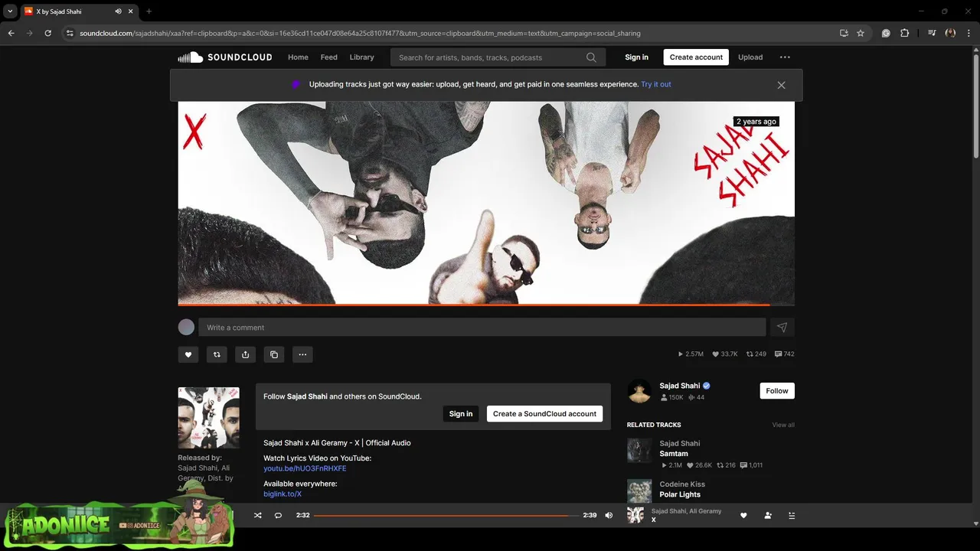The width and height of the screenshot is (980, 551).
Task: Open the youtu.be/hUO3FnRHXFE link
Action: coord(305,468)
